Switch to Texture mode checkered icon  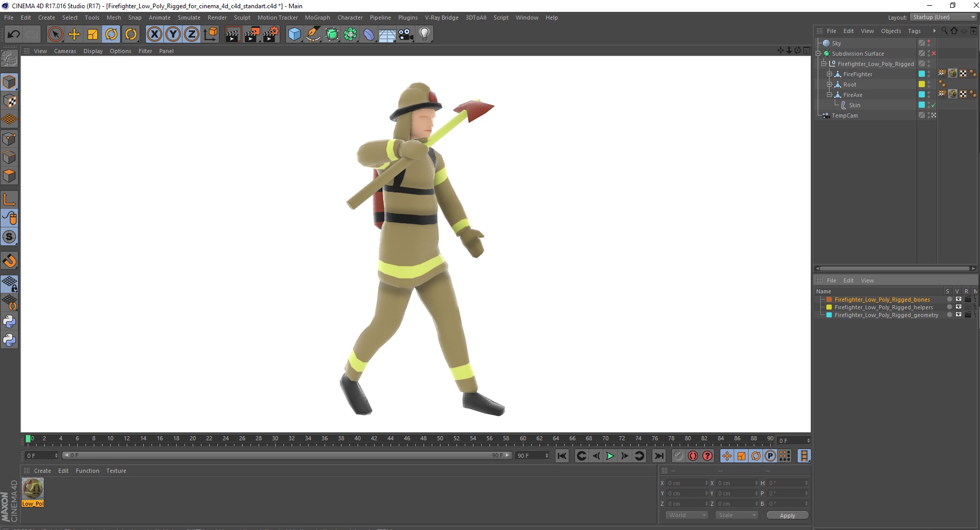[x=9, y=101]
